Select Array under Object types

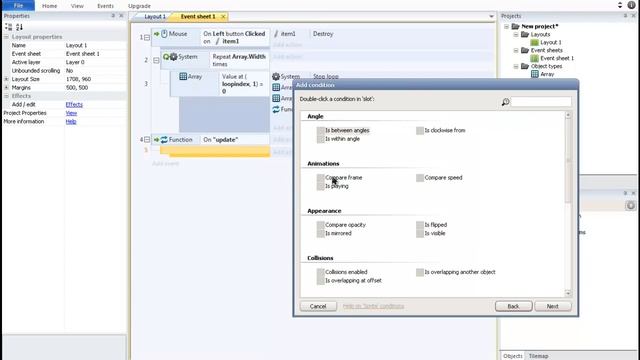pos(547,74)
